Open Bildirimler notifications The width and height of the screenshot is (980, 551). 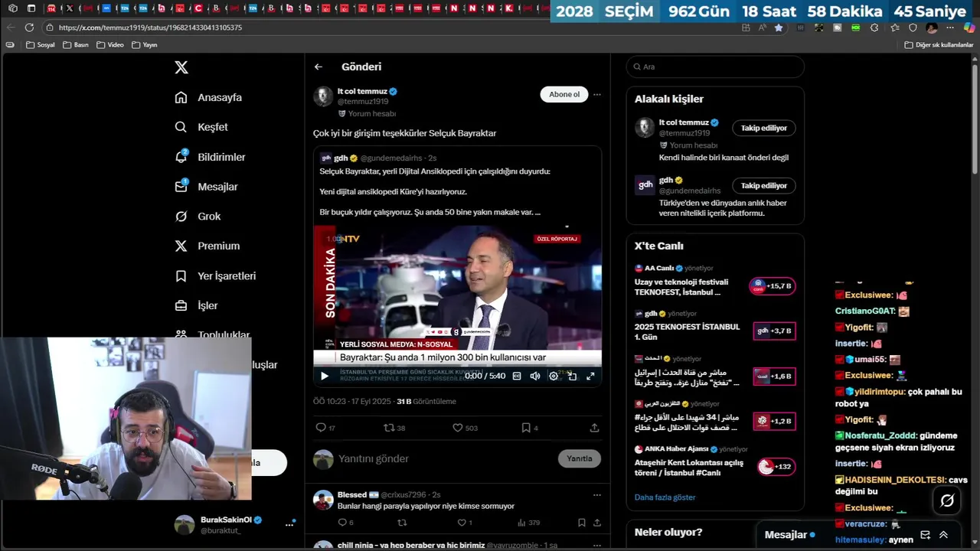(211, 157)
